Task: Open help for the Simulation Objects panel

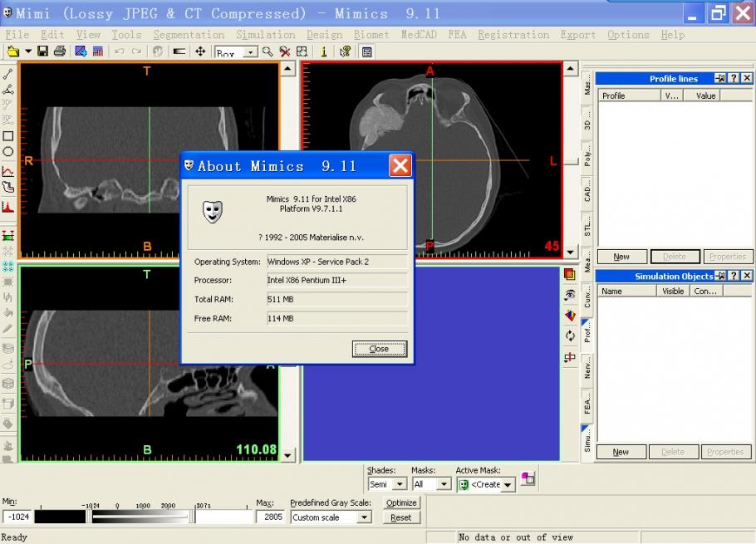Action: (x=734, y=276)
